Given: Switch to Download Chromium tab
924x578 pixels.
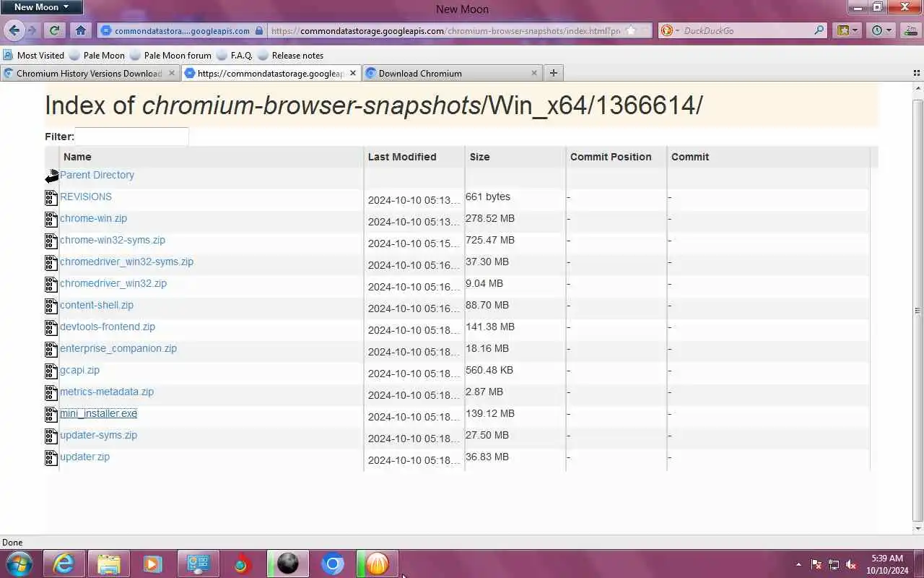Looking at the screenshot, I should click(x=452, y=73).
